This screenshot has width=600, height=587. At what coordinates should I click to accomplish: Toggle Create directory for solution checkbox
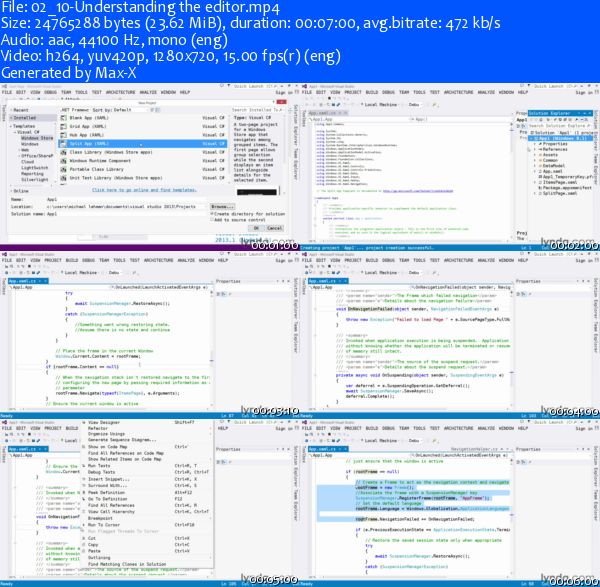pos(212,214)
